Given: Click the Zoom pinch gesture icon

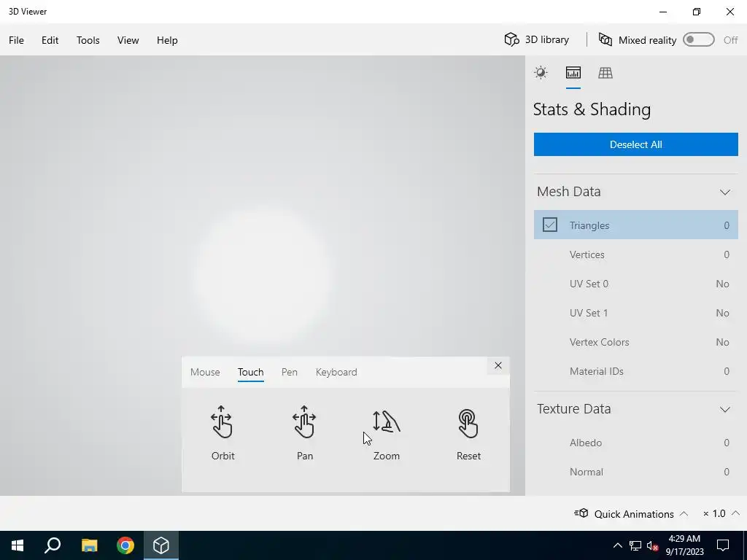Looking at the screenshot, I should click(387, 422).
